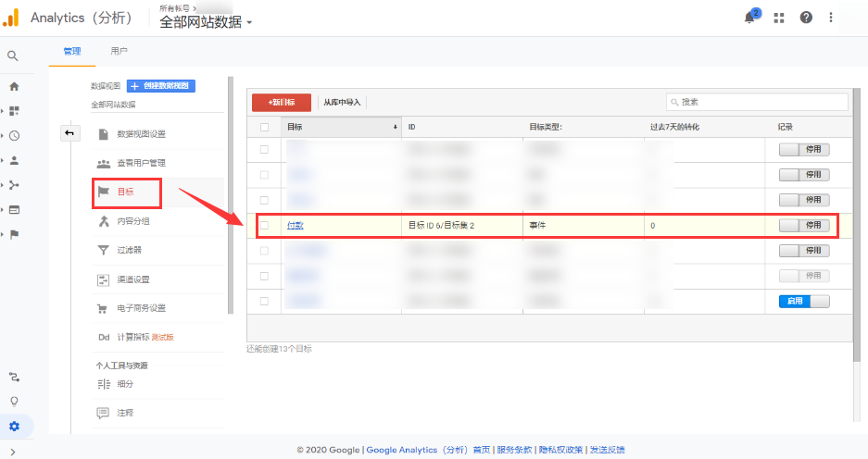Type in the 搜索 goals search field
This screenshot has height=459, width=868.
(x=761, y=102)
